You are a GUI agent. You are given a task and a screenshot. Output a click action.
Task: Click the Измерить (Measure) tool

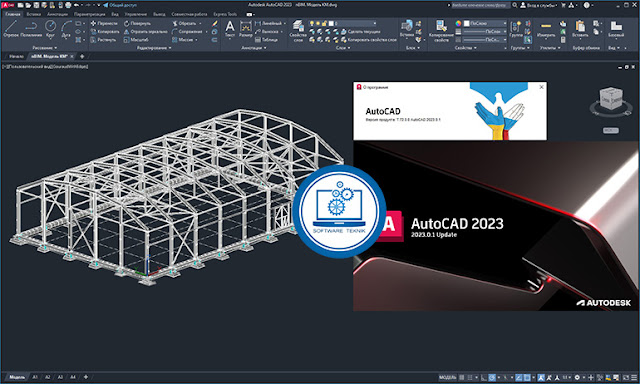click(546, 29)
